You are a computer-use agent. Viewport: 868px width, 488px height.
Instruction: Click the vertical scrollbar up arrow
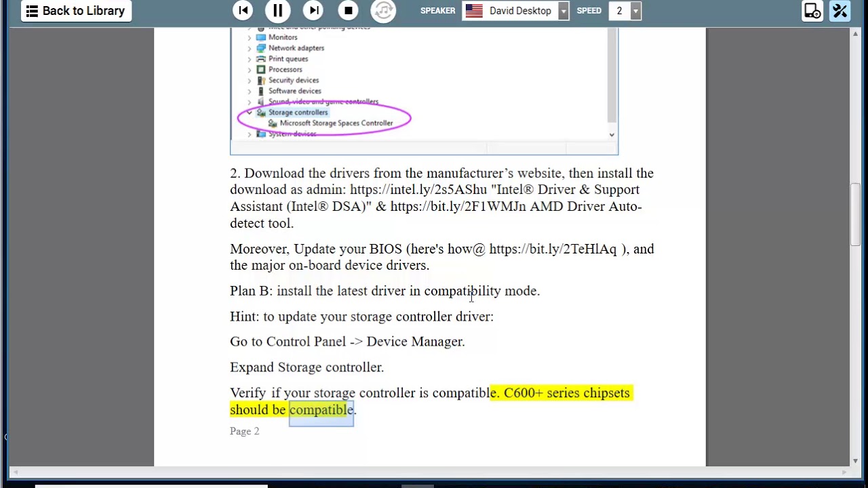tap(855, 34)
